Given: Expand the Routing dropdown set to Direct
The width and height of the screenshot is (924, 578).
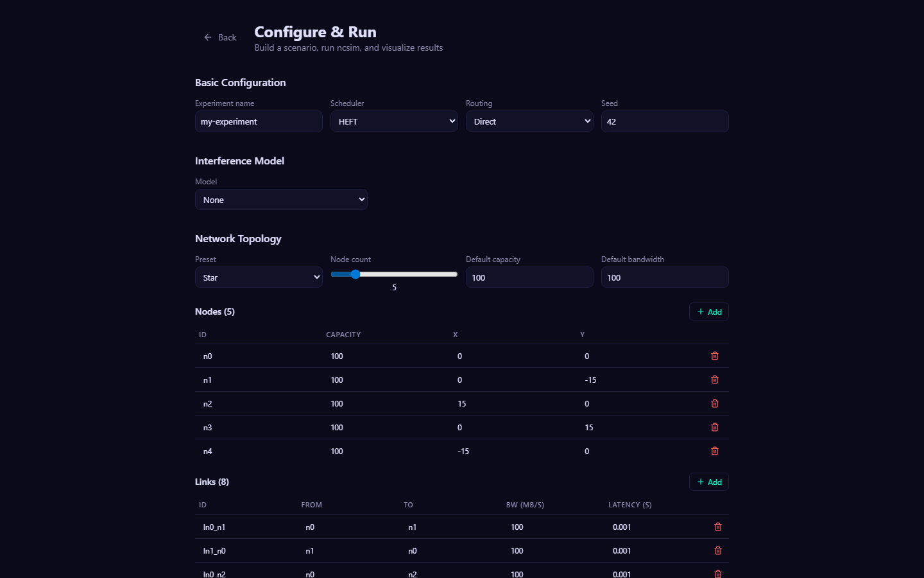Looking at the screenshot, I should pyautogui.click(x=529, y=121).
